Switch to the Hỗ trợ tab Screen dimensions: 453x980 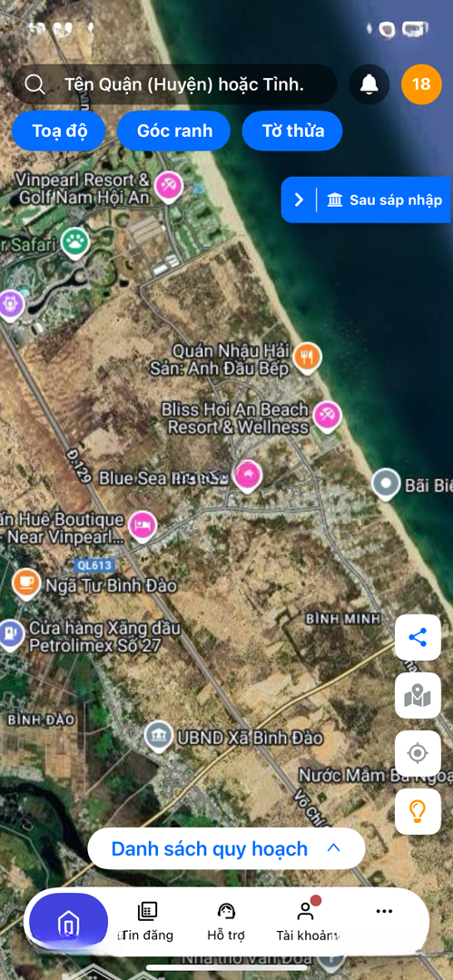(x=226, y=922)
